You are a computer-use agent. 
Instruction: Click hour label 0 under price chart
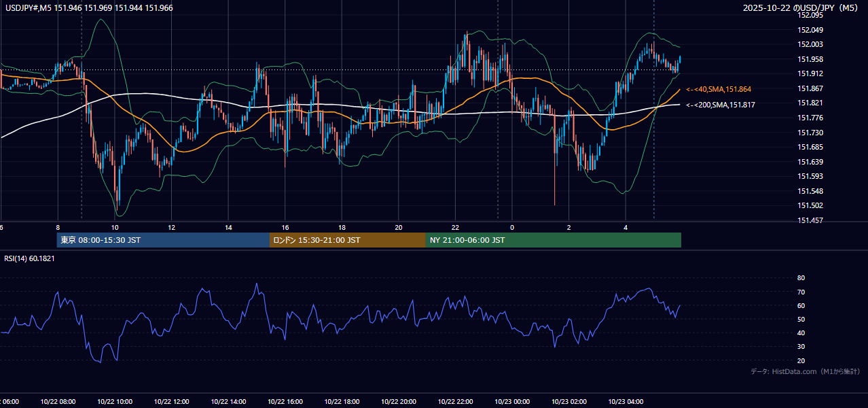pyautogui.click(x=512, y=227)
